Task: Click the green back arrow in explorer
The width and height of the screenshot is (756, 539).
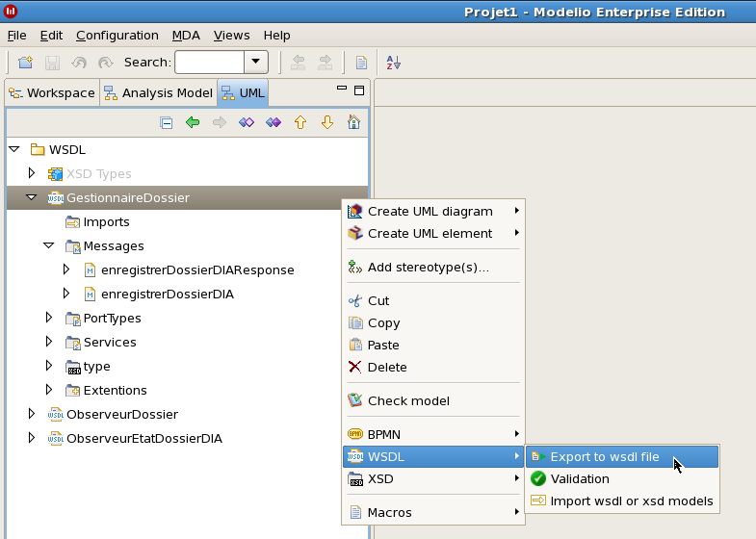Action: click(x=193, y=122)
